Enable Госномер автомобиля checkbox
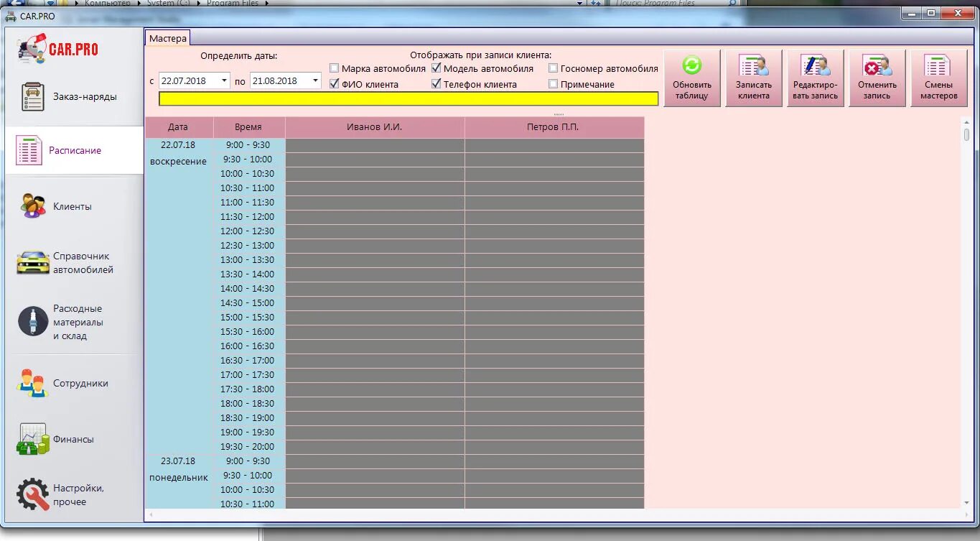 554,68
